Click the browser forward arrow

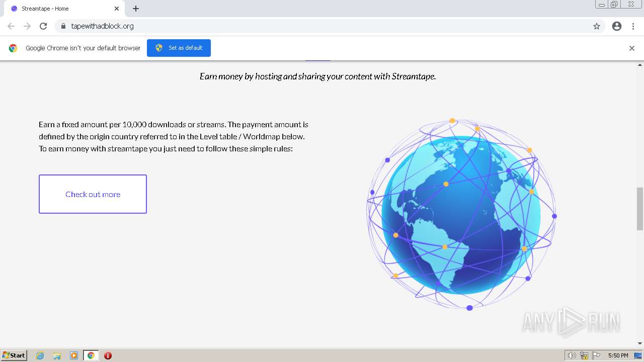pos(27,26)
